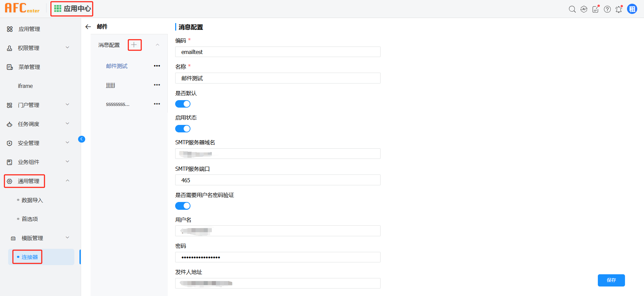The height and width of the screenshot is (296, 644).
Task: Select the jjjjjj message config item
Action: [111, 85]
